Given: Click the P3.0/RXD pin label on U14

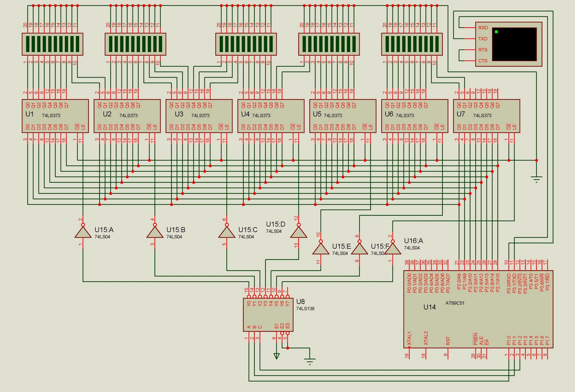Looking at the screenshot, I should (x=509, y=283).
